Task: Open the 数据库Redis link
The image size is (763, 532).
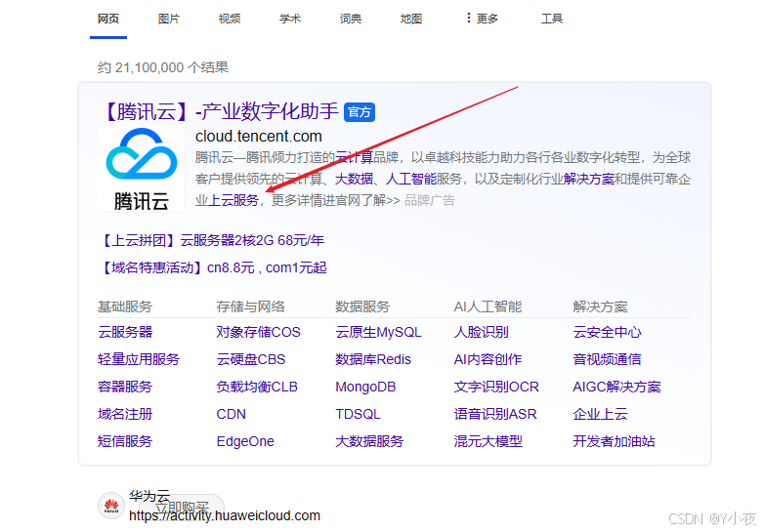Action: 373,359
